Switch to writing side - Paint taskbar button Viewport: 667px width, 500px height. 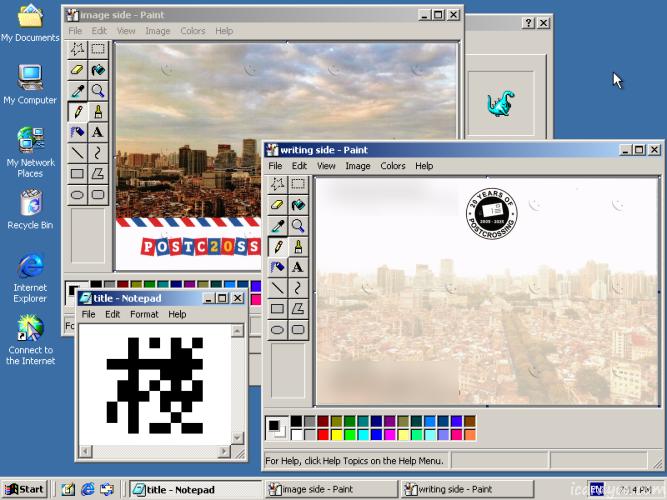click(x=467, y=490)
